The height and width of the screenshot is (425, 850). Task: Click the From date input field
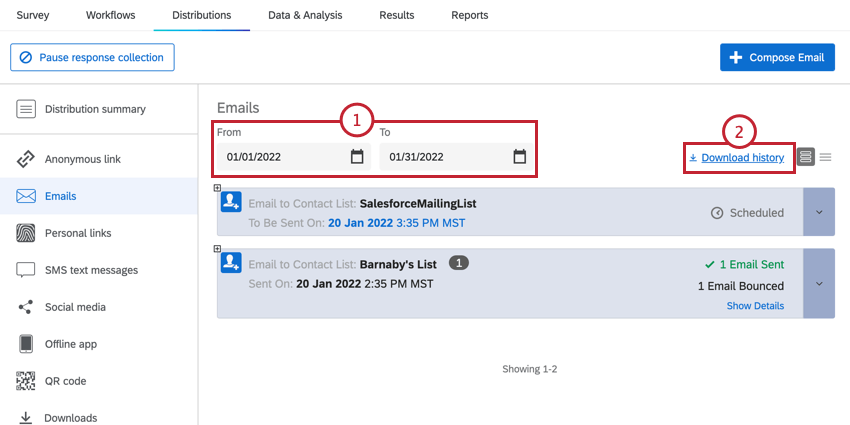coord(294,157)
